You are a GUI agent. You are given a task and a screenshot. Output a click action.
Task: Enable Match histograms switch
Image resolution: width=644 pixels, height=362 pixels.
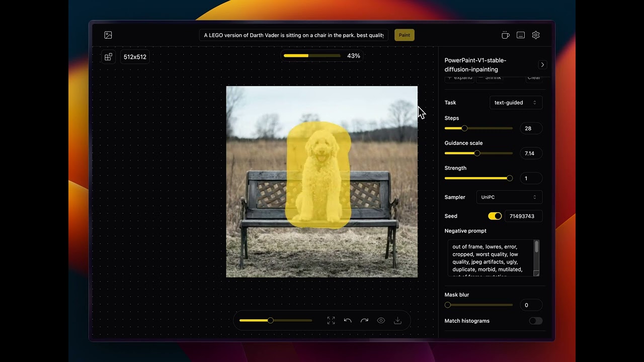coord(536,321)
